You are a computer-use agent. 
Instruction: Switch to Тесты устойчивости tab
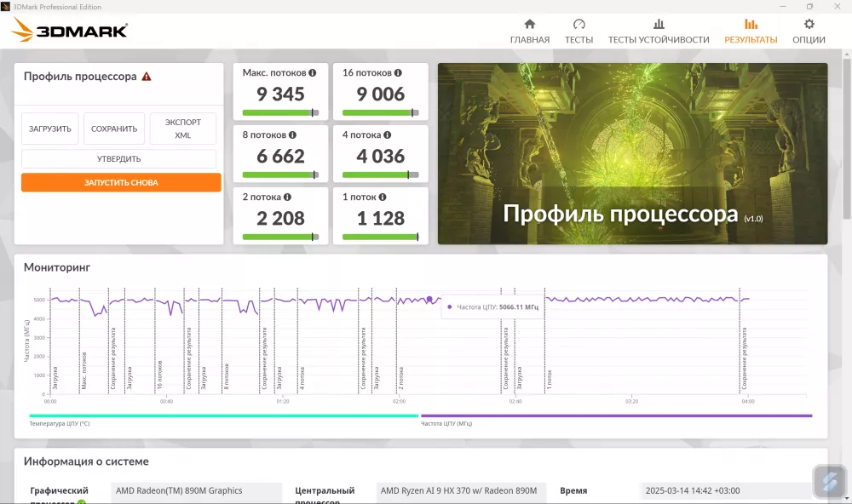658,31
